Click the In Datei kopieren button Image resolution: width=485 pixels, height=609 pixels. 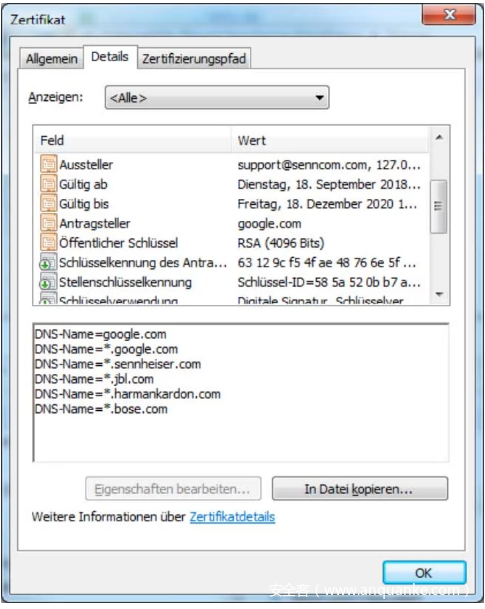[360, 489]
